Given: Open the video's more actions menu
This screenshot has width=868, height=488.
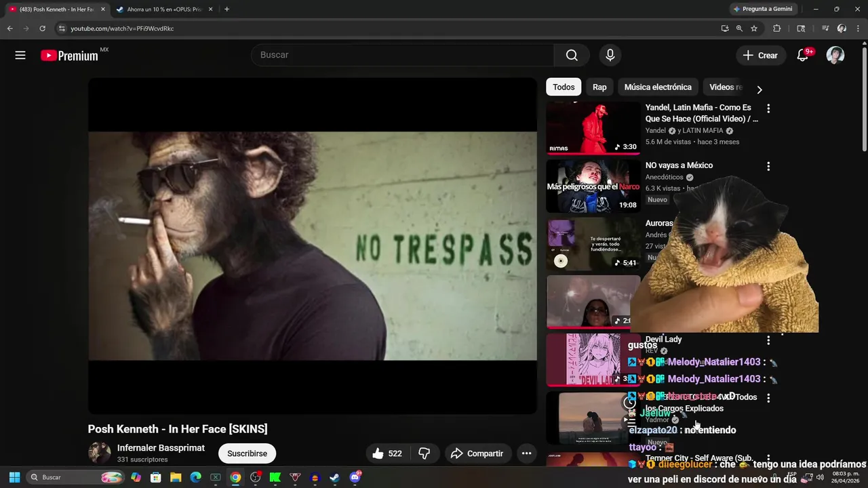Looking at the screenshot, I should 526,453.
